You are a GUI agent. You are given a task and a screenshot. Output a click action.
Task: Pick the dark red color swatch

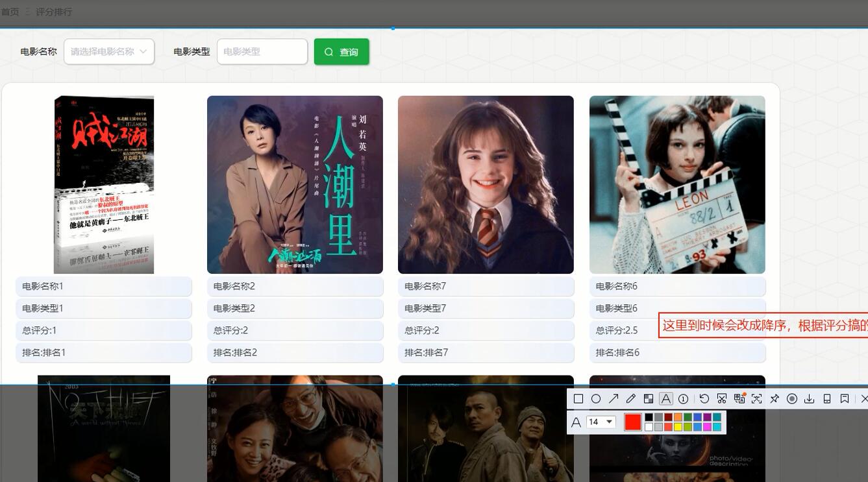click(668, 417)
